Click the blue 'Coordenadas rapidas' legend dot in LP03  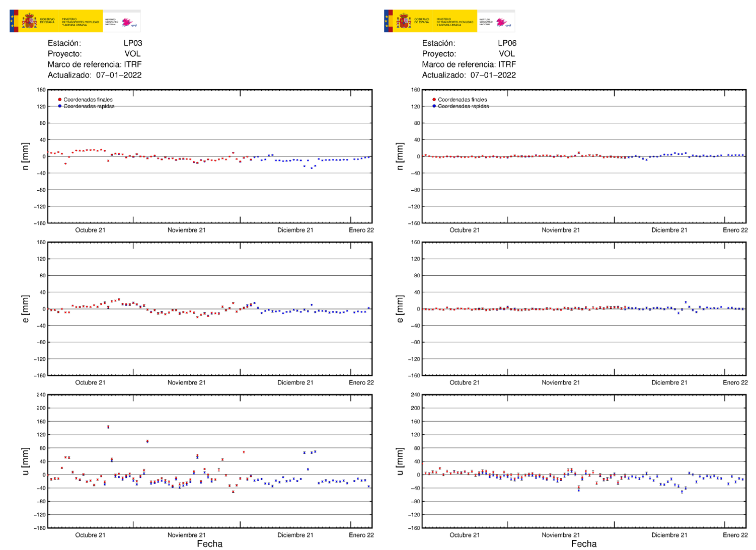point(60,106)
